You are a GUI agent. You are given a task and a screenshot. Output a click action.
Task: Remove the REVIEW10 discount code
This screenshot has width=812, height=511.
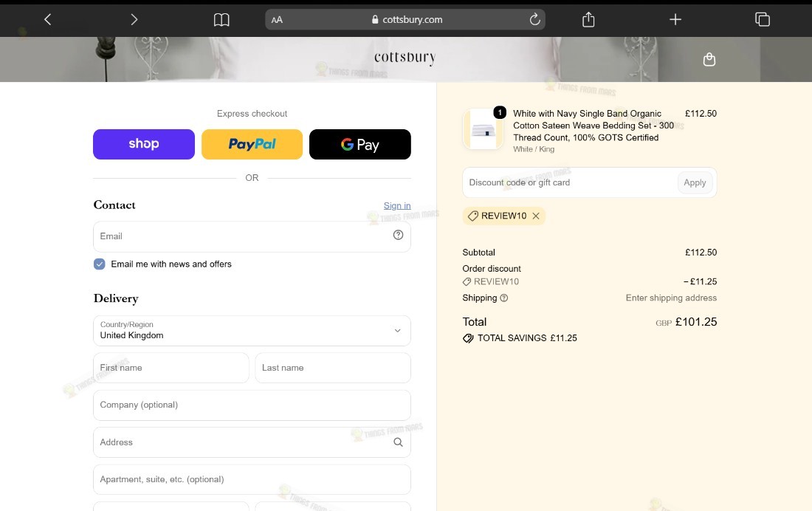(x=536, y=216)
